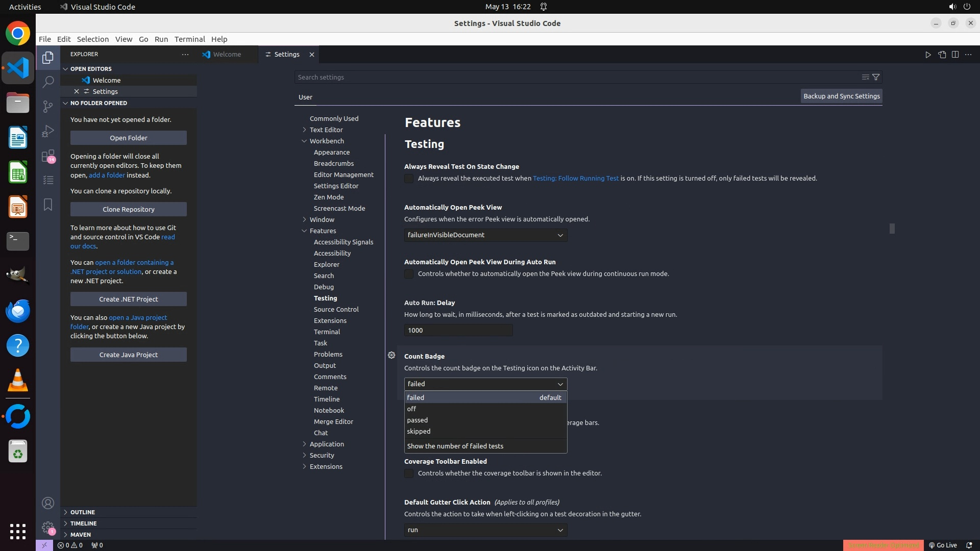Image resolution: width=980 pixels, height=551 pixels.
Task: Click the Backup and Sync Settings button
Action: point(841,96)
